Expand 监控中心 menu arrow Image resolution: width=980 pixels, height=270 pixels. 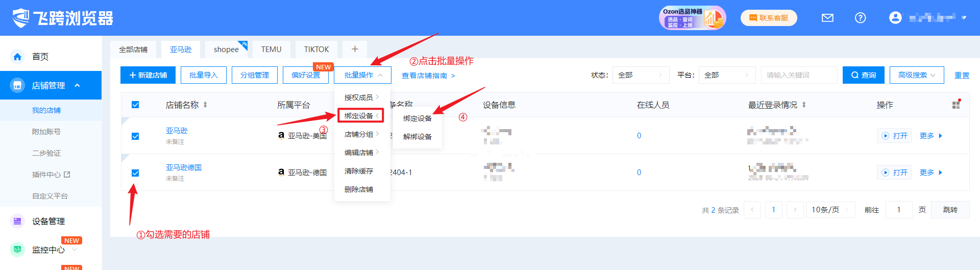coord(75,250)
